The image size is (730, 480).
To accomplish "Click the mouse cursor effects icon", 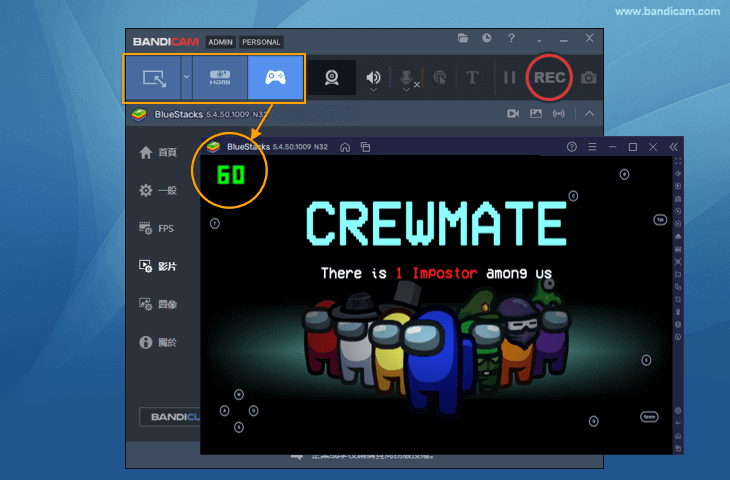I will click(438, 78).
